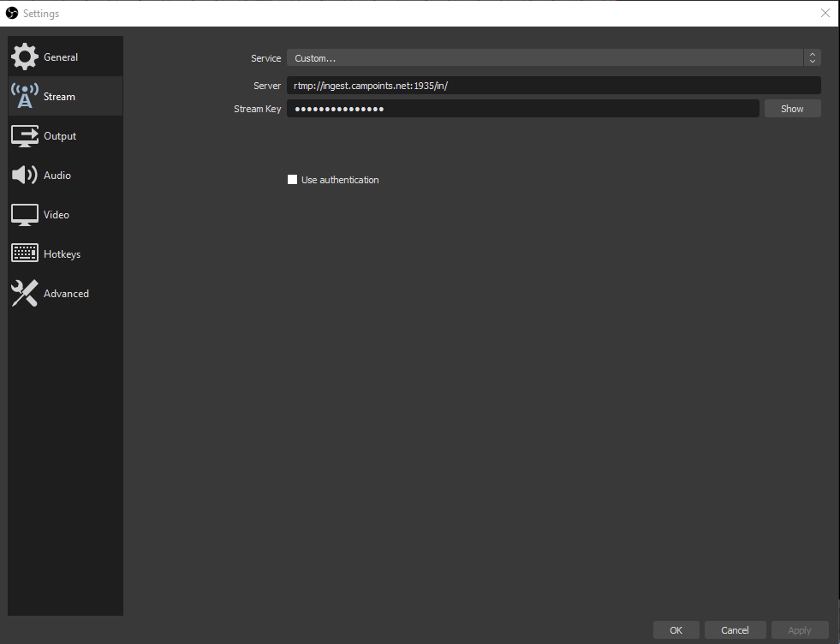The image size is (840, 644).
Task: Select the Stream antenna icon
Action: [25, 96]
